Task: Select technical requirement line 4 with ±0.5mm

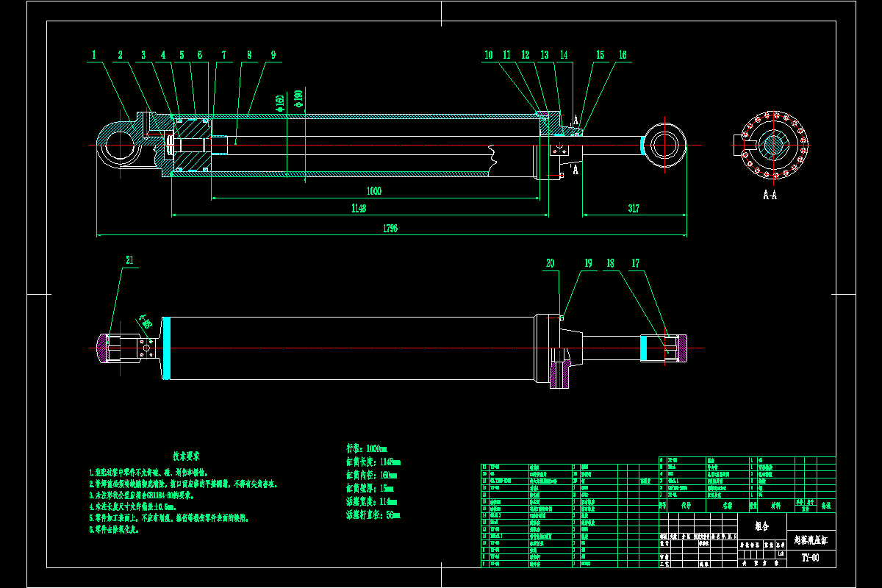Action: [132, 506]
